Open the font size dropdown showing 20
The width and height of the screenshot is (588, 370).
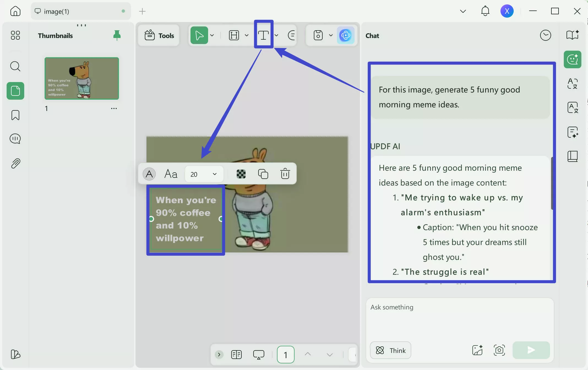pos(204,174)
